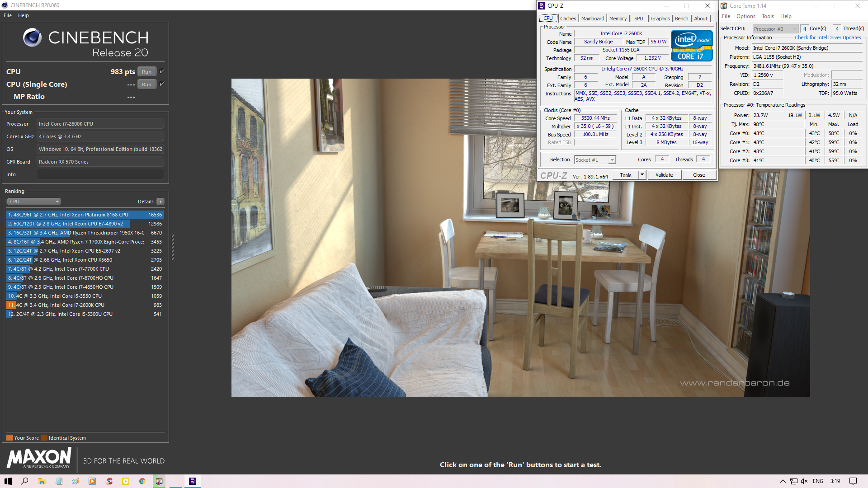This screenshot has height=488, width=868.
Task: Click the muted volume tray icon
Action: pyautogui.click(x=805, y=481)
